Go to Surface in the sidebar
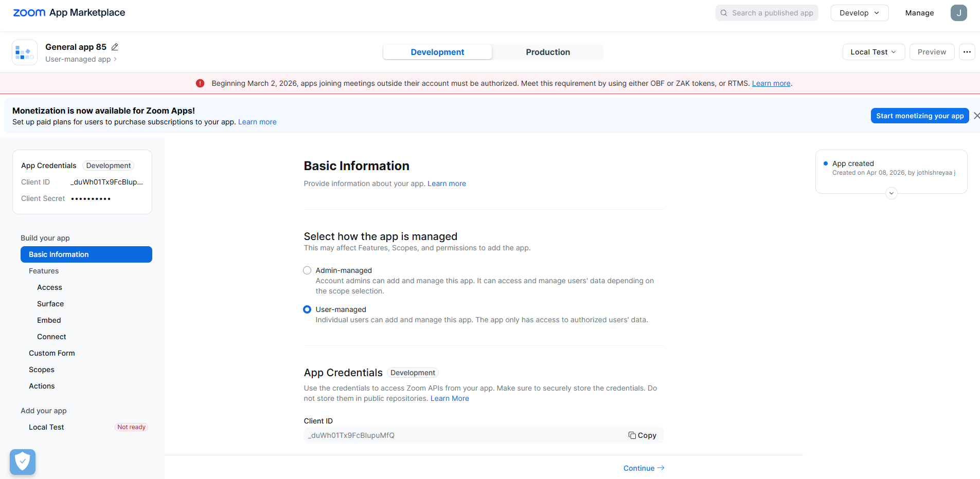This screenshot has height=479, width=980. [x=50, y=304]
